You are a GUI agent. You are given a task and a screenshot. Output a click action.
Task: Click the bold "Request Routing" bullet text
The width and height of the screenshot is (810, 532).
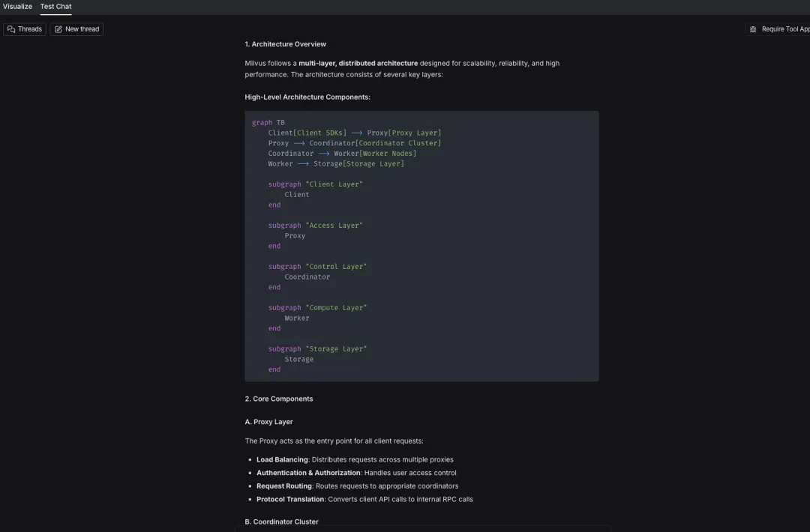pos(284,486)
